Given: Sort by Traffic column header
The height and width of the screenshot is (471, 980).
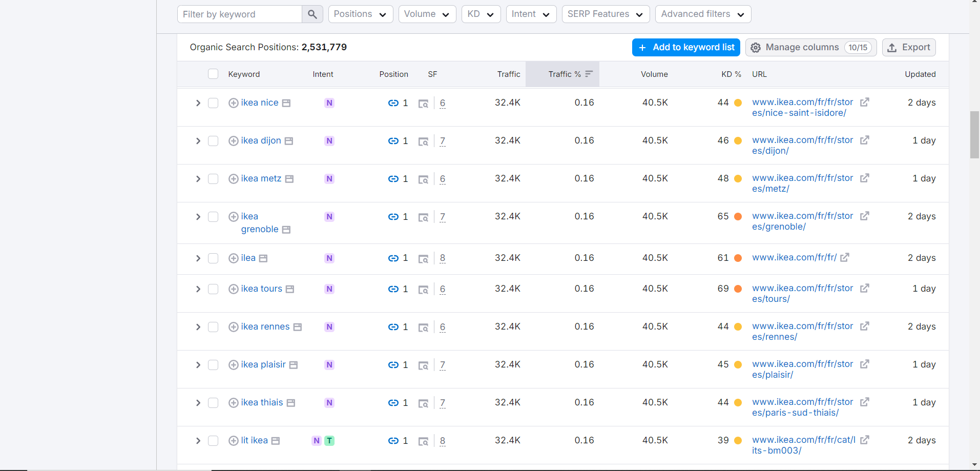Looking at the screenshot, I should (x=509, y=74).
